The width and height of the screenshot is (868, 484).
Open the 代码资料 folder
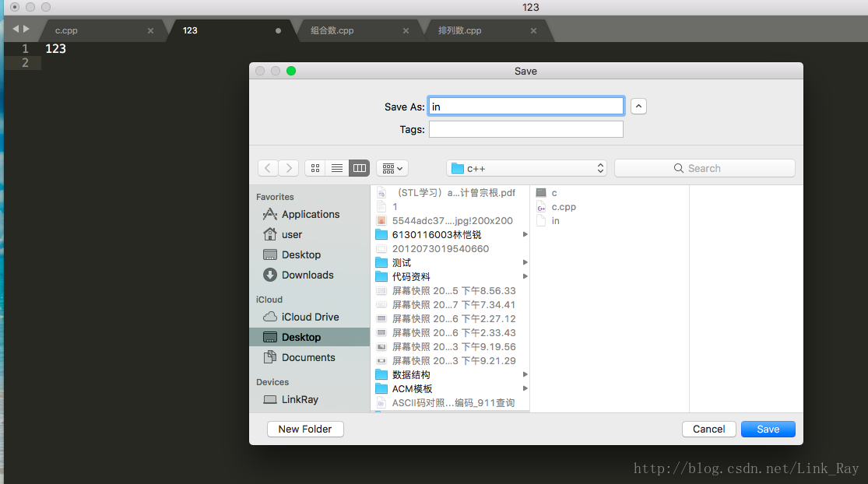coord(411,276)
